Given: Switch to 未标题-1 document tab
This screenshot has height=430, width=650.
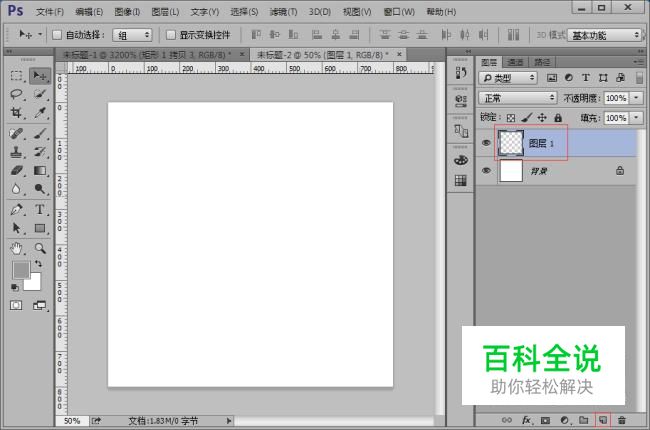Looking at the screenshot, I should [x=147, y=54].
